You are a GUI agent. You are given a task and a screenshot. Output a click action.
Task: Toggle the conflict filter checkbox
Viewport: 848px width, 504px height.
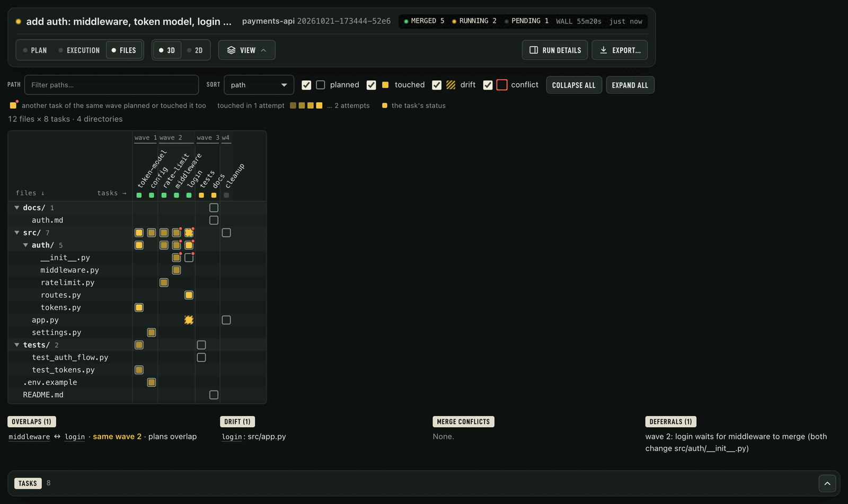488,85
